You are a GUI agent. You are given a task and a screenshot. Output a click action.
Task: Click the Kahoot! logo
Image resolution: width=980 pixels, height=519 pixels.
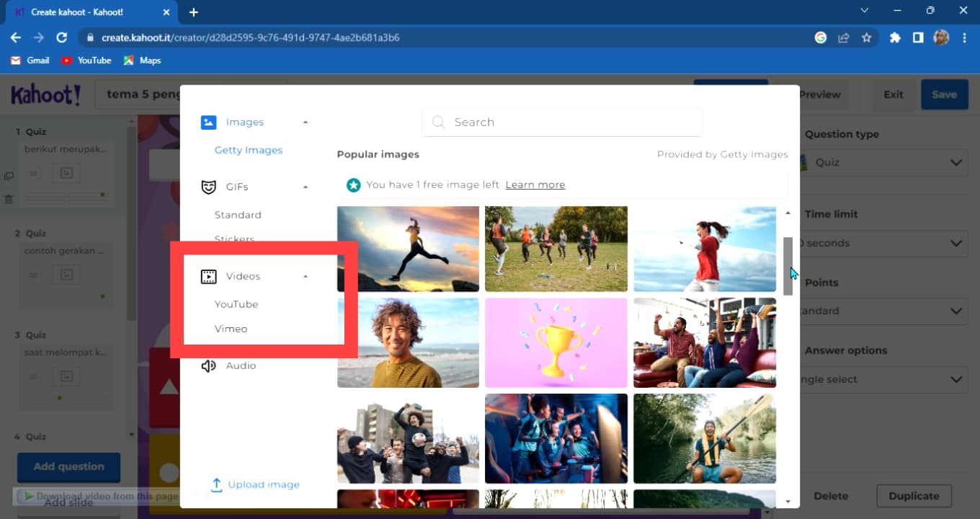click(x=46, y=94)
